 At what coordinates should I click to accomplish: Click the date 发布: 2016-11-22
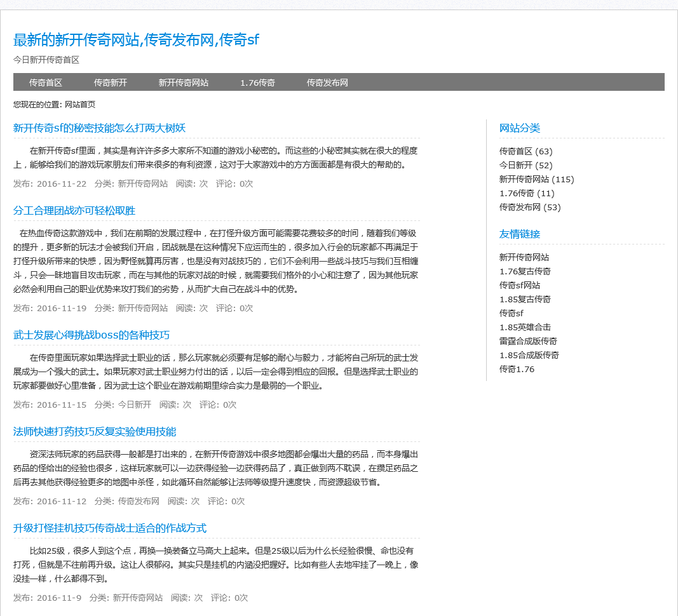pyautogui.click(x=50, y=184)
